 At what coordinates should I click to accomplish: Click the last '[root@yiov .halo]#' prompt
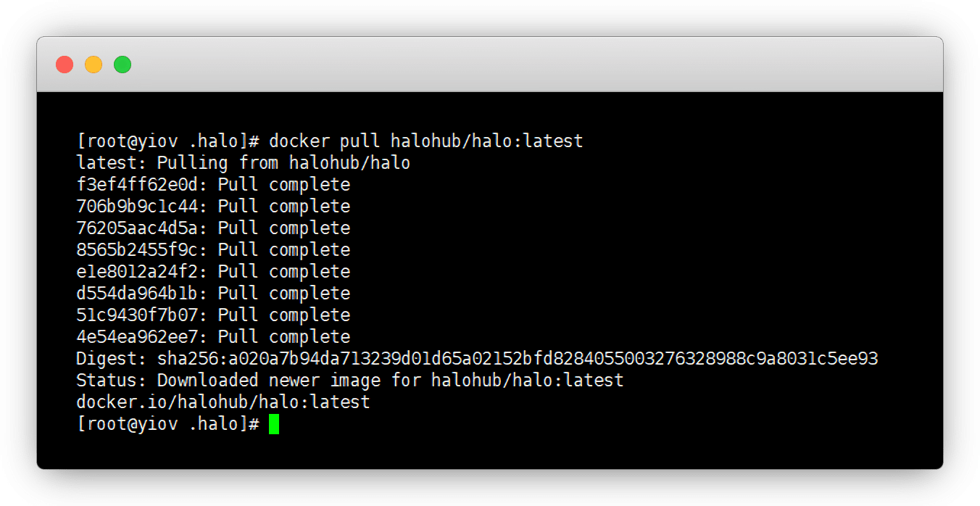tap(167, 424)
